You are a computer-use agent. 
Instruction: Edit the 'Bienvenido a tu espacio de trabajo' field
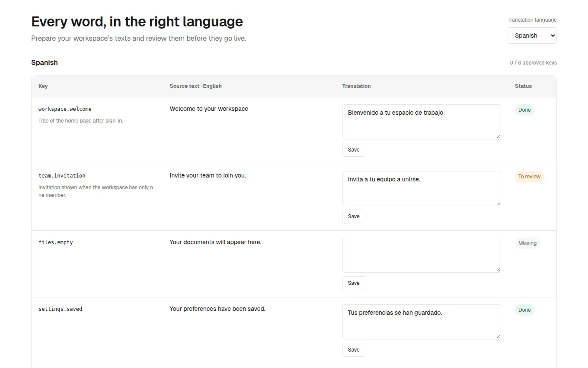422,122
